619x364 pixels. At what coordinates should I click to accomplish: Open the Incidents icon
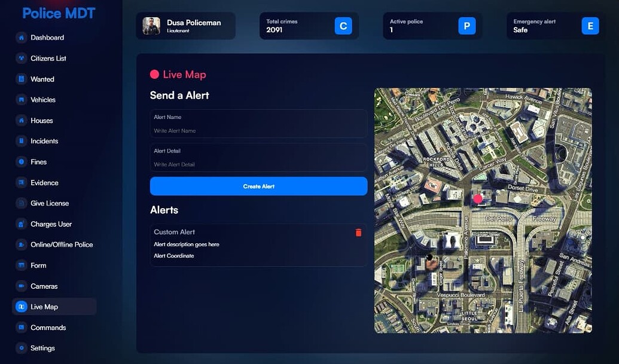[21, 141]
